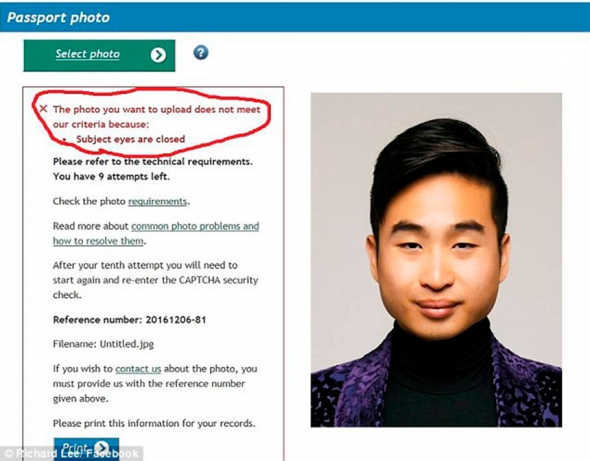Click the uploaded passport photo preview
The width and height of the screenshot is (590, 461).
(x=436, y=260)
